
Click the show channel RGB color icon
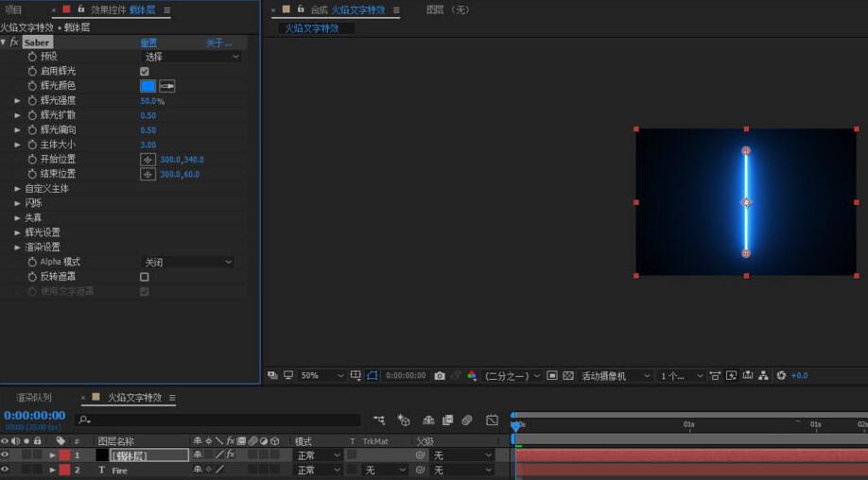(472, 375)
